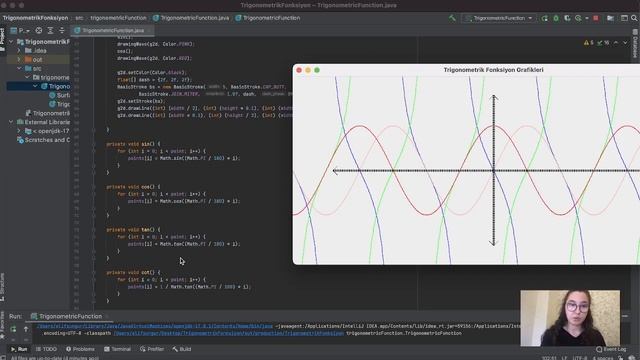Click the UTF-8 encoding status bar entry

coord(580,358)
